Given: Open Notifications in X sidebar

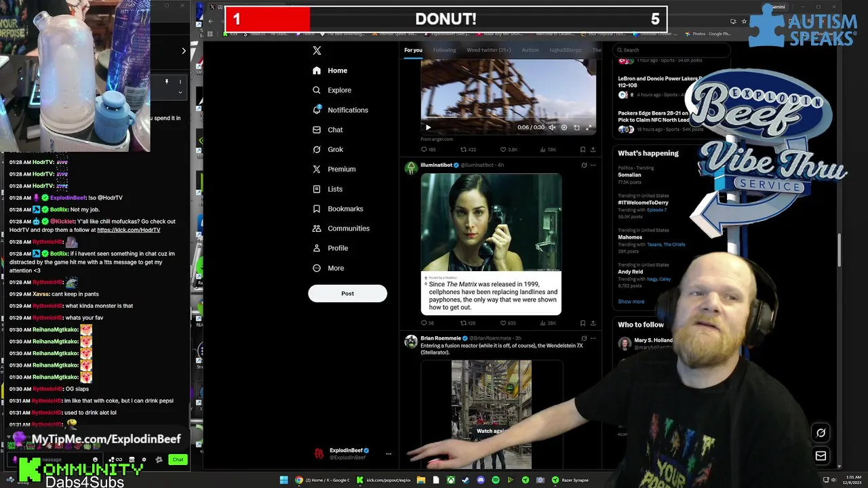Looking at the screenshot, I should tap(340, 110).
